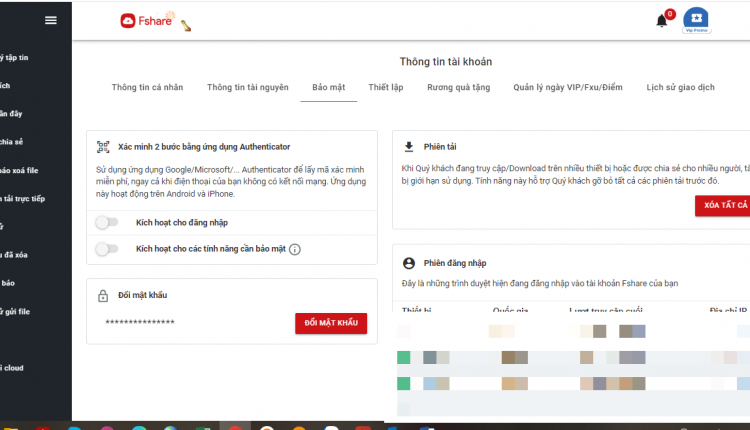Click the XÓA TẤT CẢ button
Viewport: 750px width, 430px height.
[x=722, y=205]
